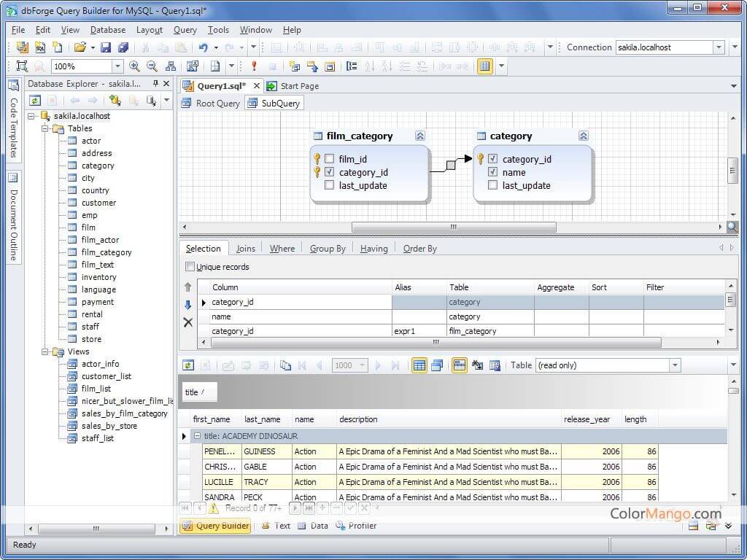Screen dimensions: 747x560
Task: Click the Zoom Out magnifier icon
Action: [x=152, y=66]
